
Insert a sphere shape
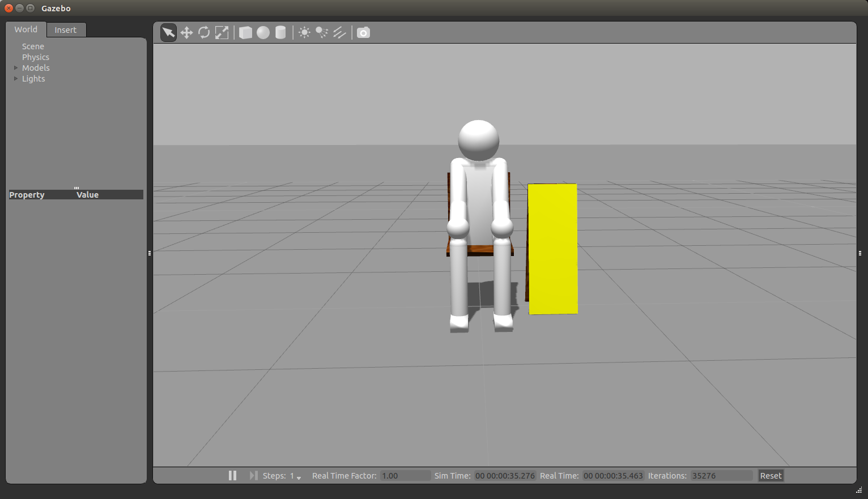coord(263,33)
